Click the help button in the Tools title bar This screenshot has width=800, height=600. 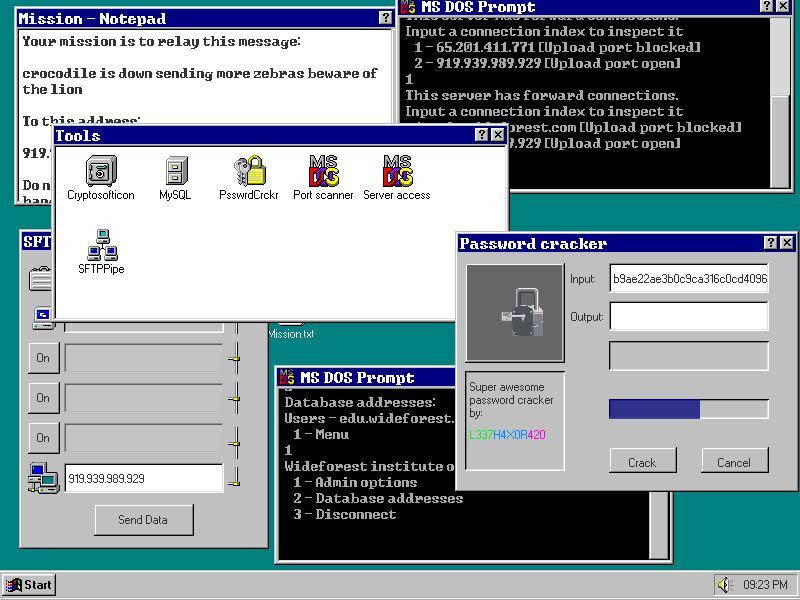[x=481, y=135]
